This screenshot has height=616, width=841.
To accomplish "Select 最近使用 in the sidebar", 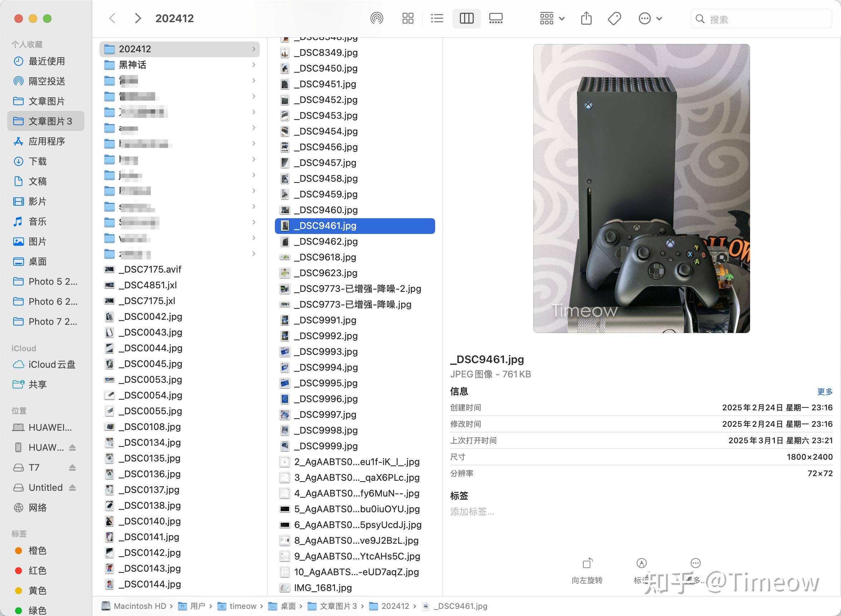I will [47, 61].
